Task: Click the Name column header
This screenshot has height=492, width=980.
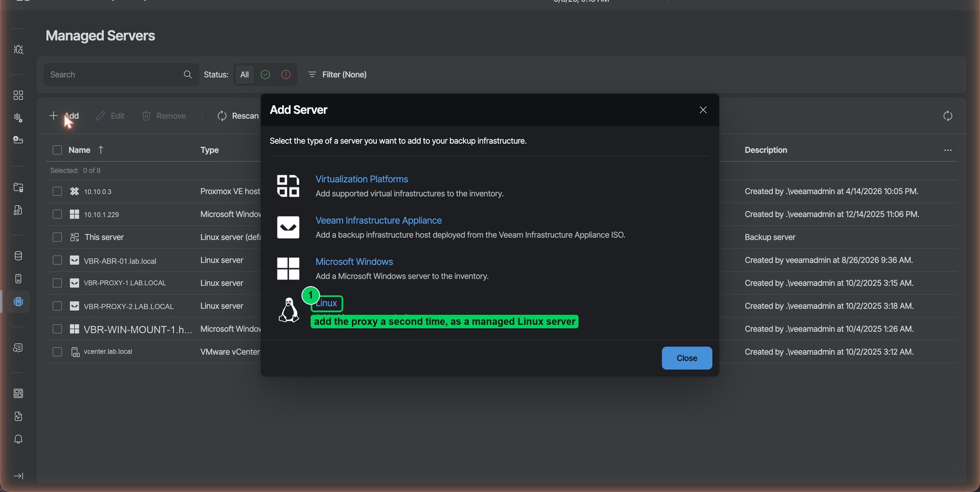Action: tap(79, 150)
